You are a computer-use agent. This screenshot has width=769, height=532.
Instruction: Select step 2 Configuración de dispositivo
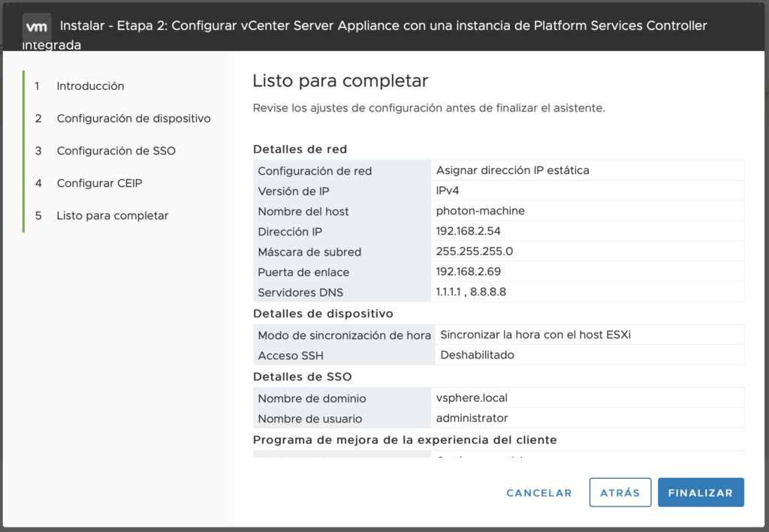pyautogui.click(x=133, y=119)
